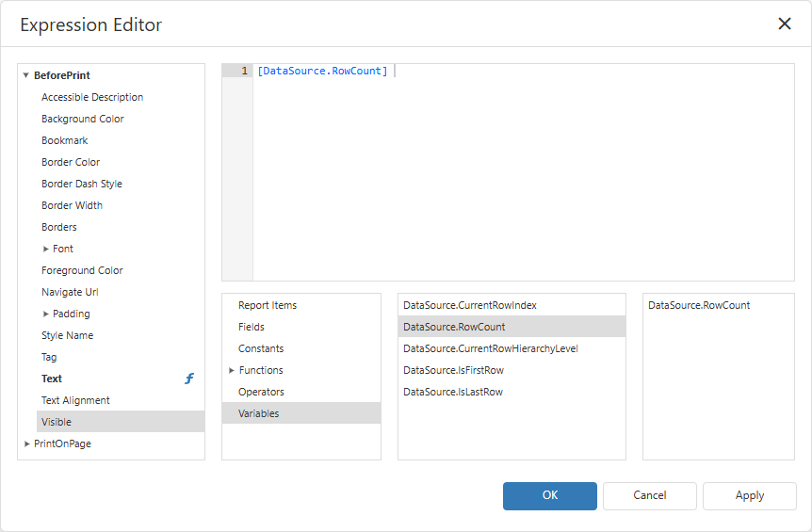The width and height of the screenshot is (812, 532).
Task: Select the Font property label
Action: click(63, 249)
